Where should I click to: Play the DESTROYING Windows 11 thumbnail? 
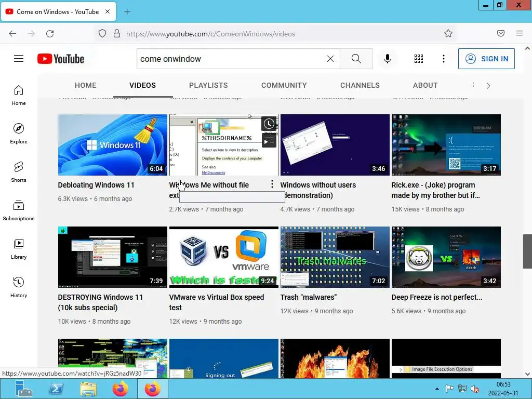113,257
